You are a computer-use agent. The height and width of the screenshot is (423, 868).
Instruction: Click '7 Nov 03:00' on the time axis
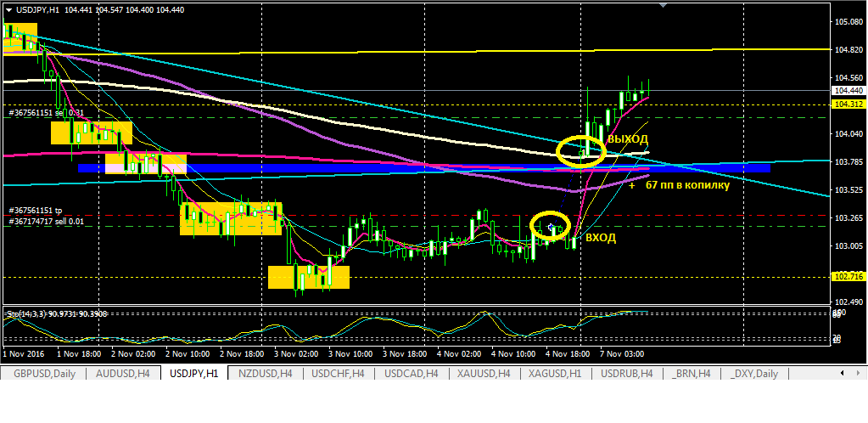click(x=623, y=353)
